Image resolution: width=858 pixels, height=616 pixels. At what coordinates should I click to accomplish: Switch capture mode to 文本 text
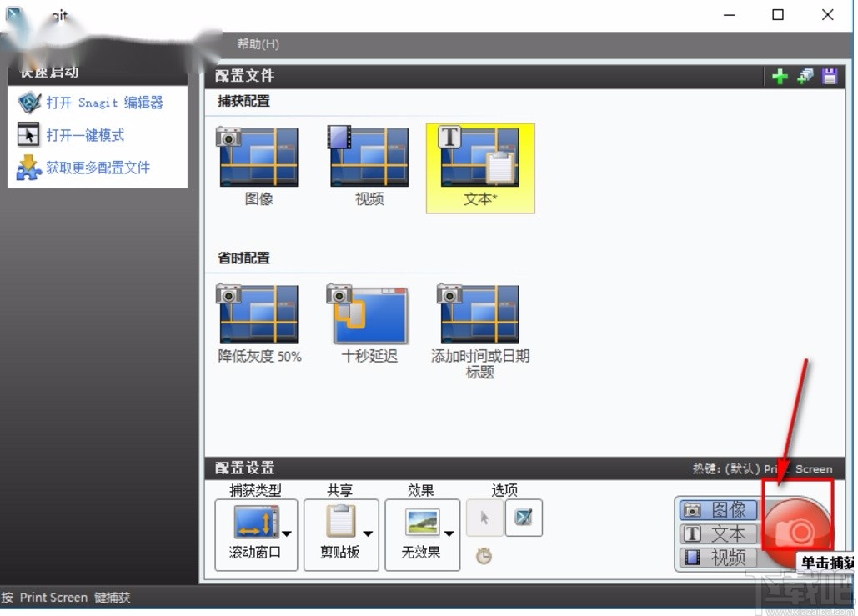[x=719, y=534]
